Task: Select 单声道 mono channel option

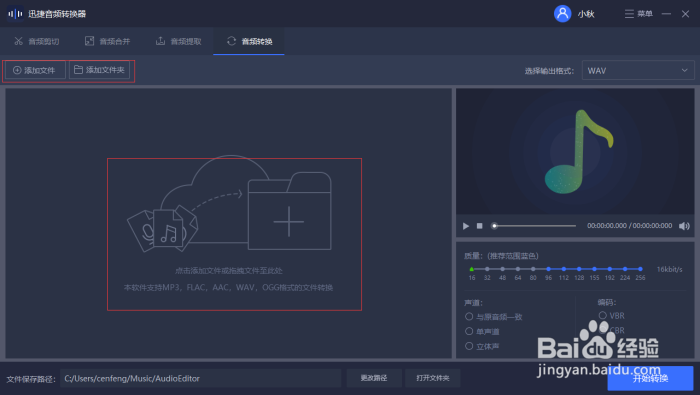Action: (482, 331)
